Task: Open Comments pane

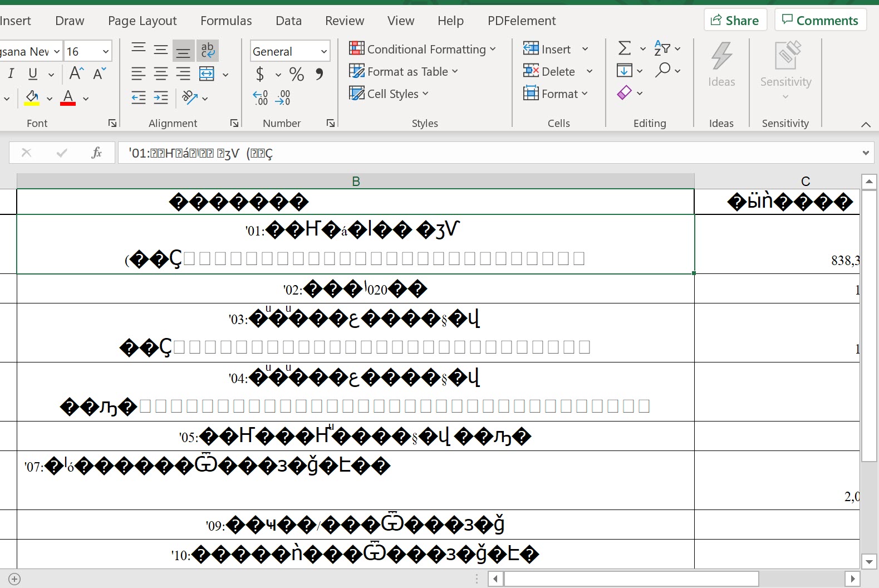Action: pos(821,20)
